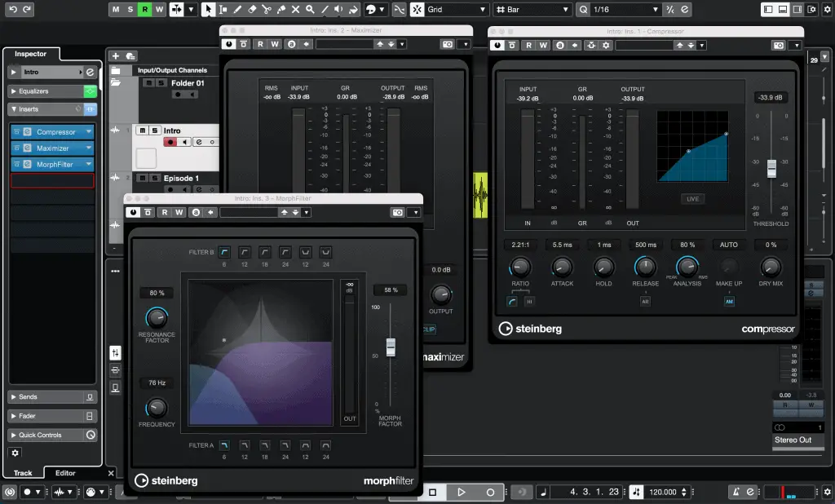Select the Maximizer insert slot
The width and height of the screenshot is (835, 504).
pos(52,148)
